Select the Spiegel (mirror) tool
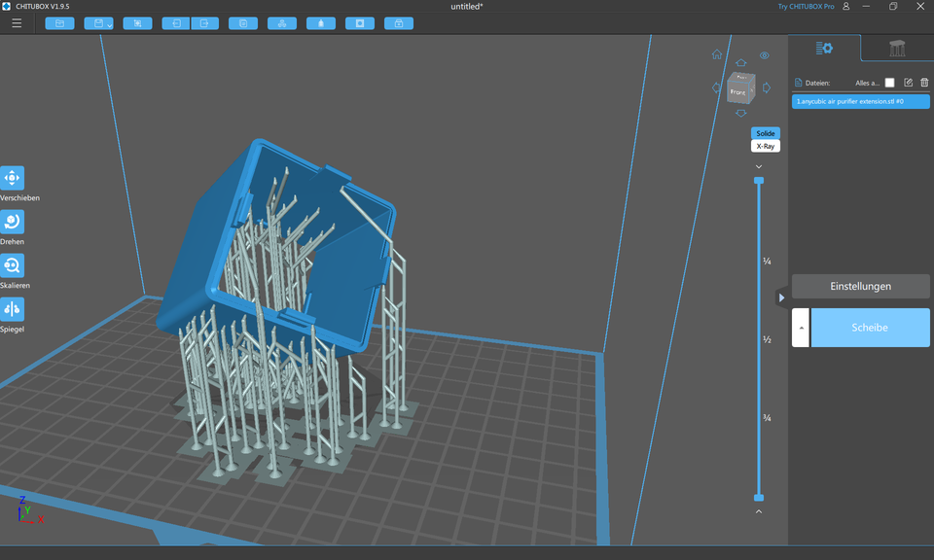Image resolution: width=934 pixels, height=560 pixels. point(13,309)
